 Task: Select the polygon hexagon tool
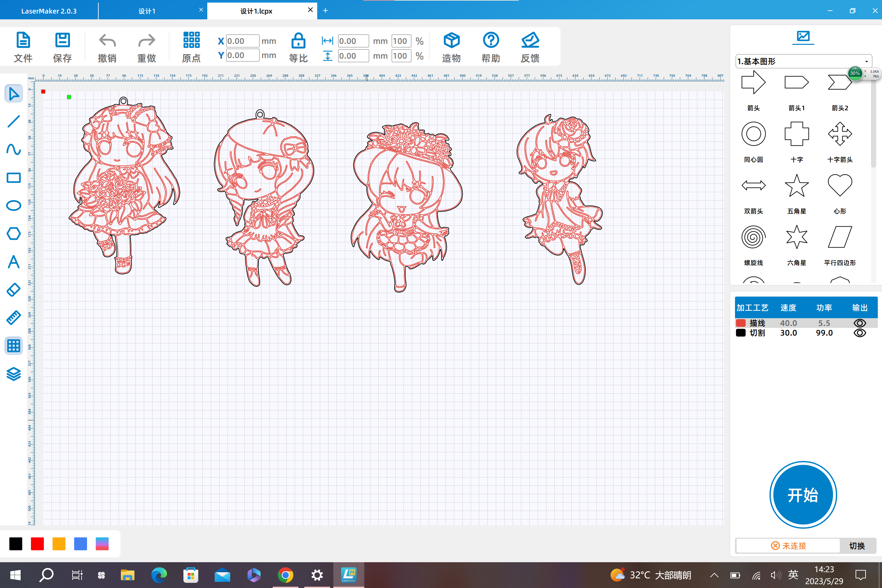coord(14,234)
